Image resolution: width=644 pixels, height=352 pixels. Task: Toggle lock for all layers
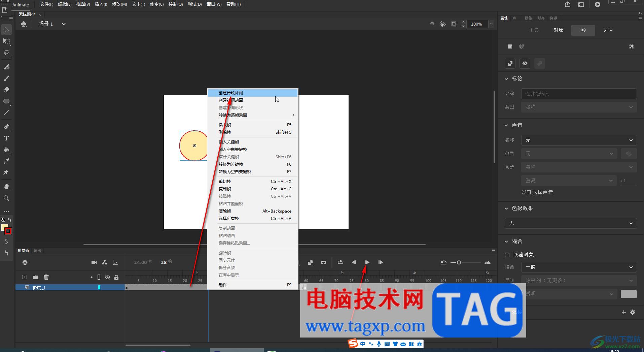[x=116, y=277]
